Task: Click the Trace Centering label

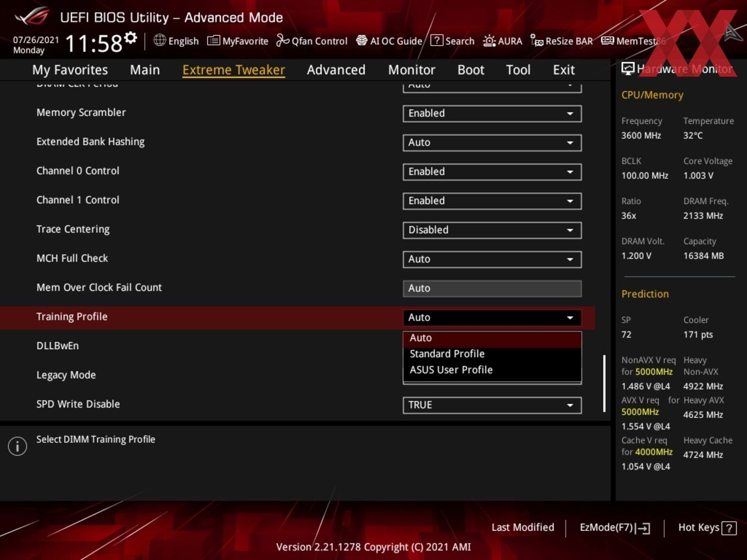Action: point(73,229)
